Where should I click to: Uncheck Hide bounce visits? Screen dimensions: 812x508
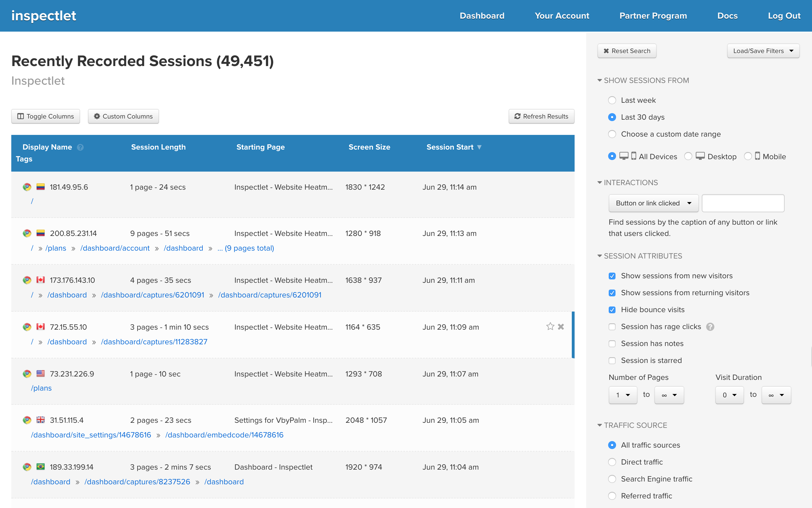[612, 310]
